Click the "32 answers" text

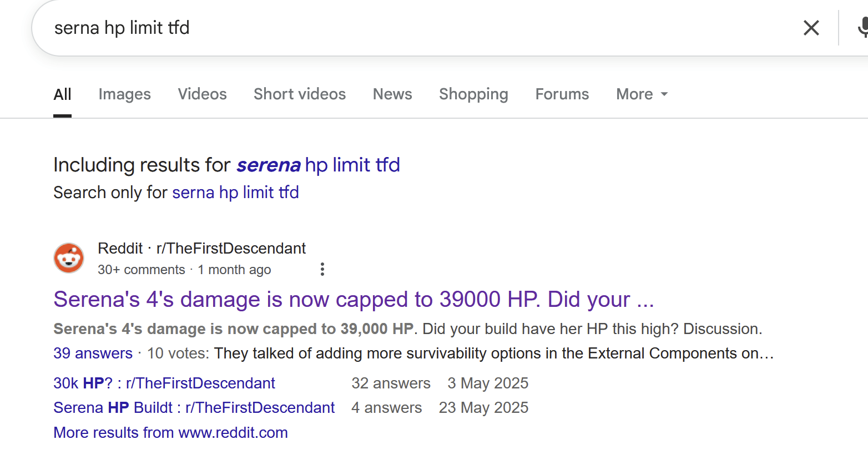click(391, 383)
